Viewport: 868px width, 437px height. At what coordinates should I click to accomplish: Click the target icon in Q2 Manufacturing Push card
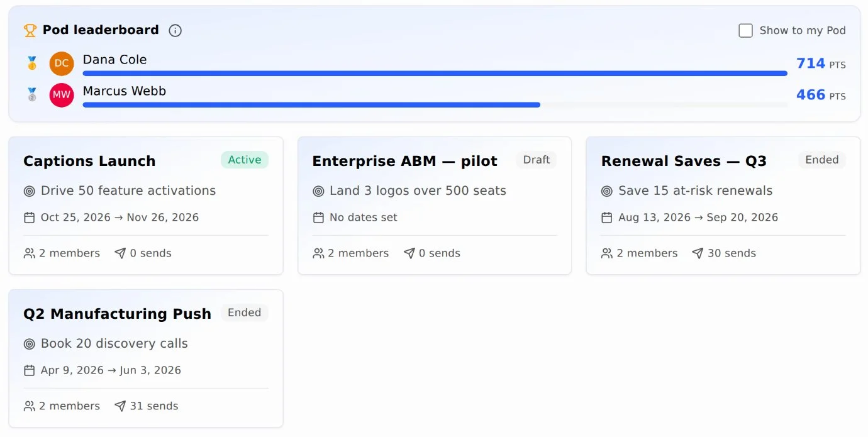pyautogui.click(x=29, y=344)
